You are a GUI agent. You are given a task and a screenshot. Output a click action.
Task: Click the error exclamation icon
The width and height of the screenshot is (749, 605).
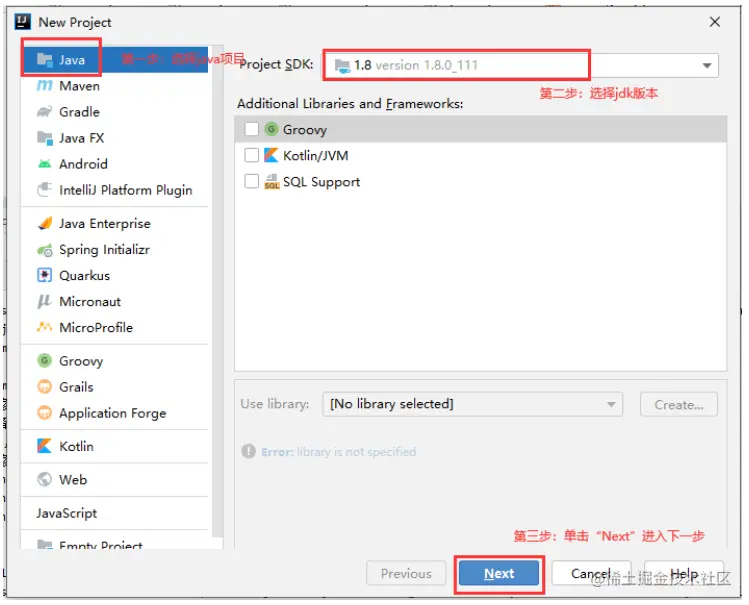pos(248,451)
